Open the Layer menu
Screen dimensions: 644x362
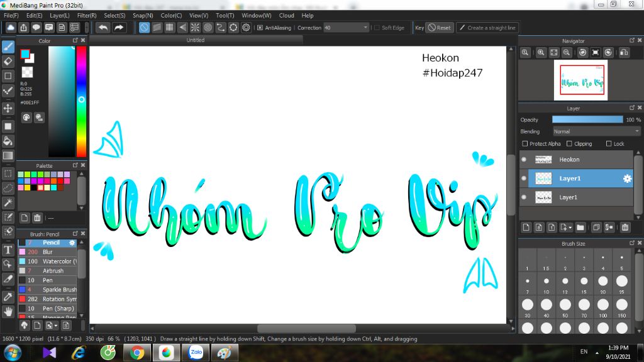coord(60,15)
